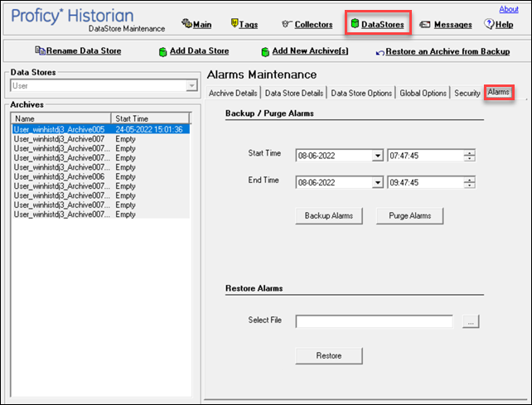Open the Tags page link
Image resolution: width=532 pixels, height=405 pixels.
(x=249, y=24)
